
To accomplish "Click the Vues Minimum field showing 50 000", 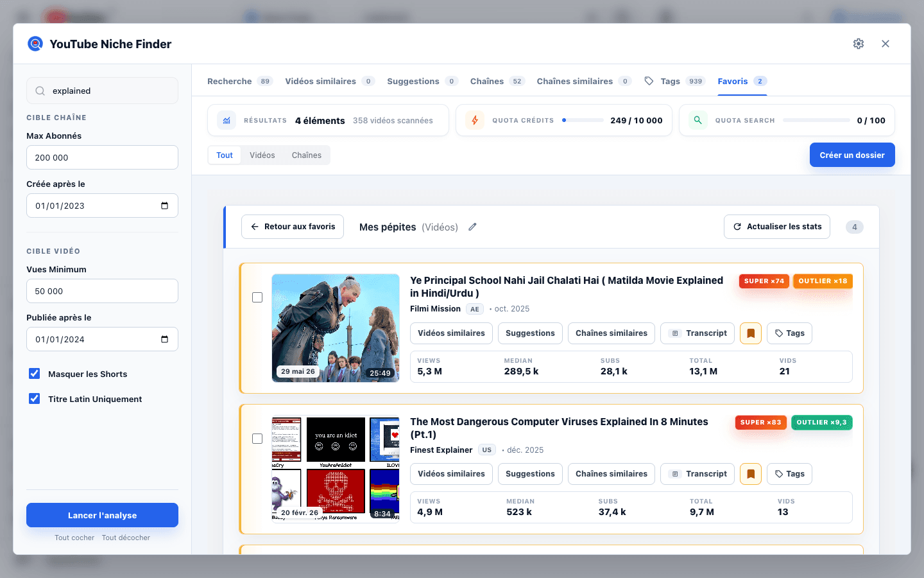I will (x=102, y=291).
